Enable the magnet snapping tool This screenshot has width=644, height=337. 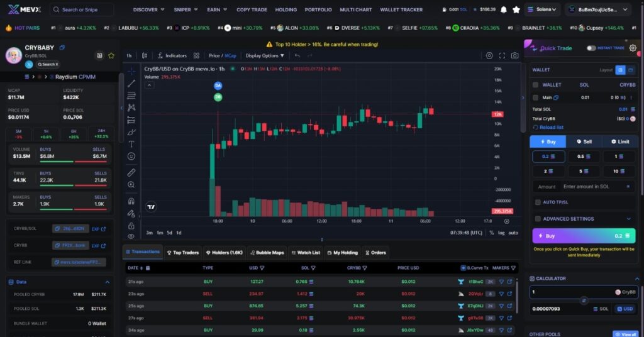point(131,201)
